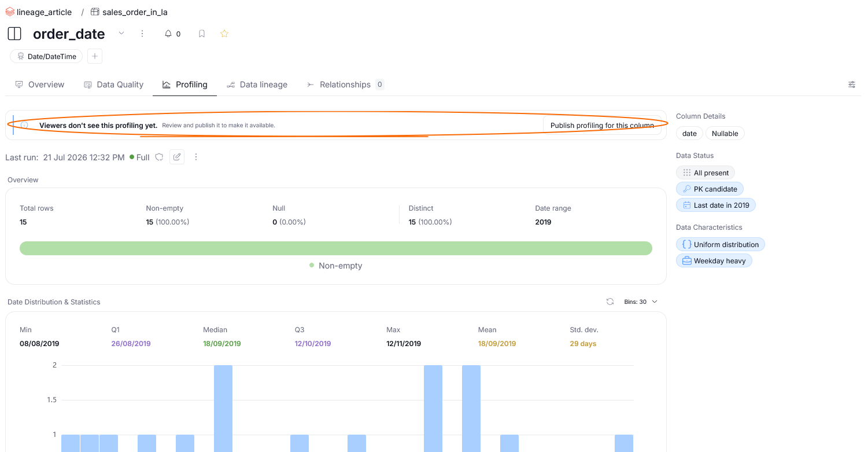Image resolution: width=868 pixels, height=452 pixels.
Task: Open the three-dot menu beside last run
Action: 196,157
